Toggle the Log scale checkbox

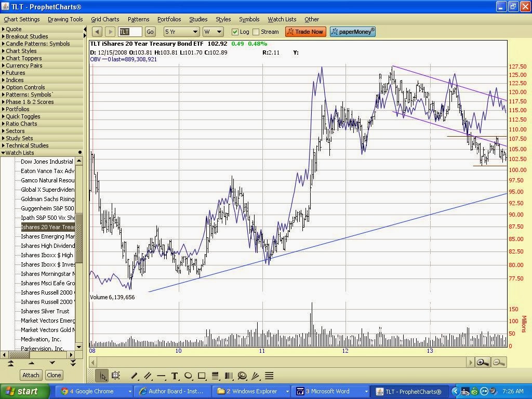pyautogui.click(x=235, y=32)
